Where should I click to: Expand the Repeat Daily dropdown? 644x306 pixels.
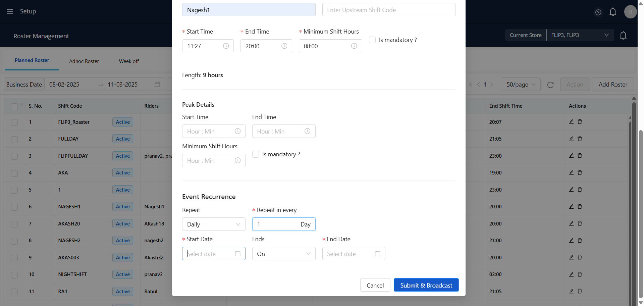214,224
